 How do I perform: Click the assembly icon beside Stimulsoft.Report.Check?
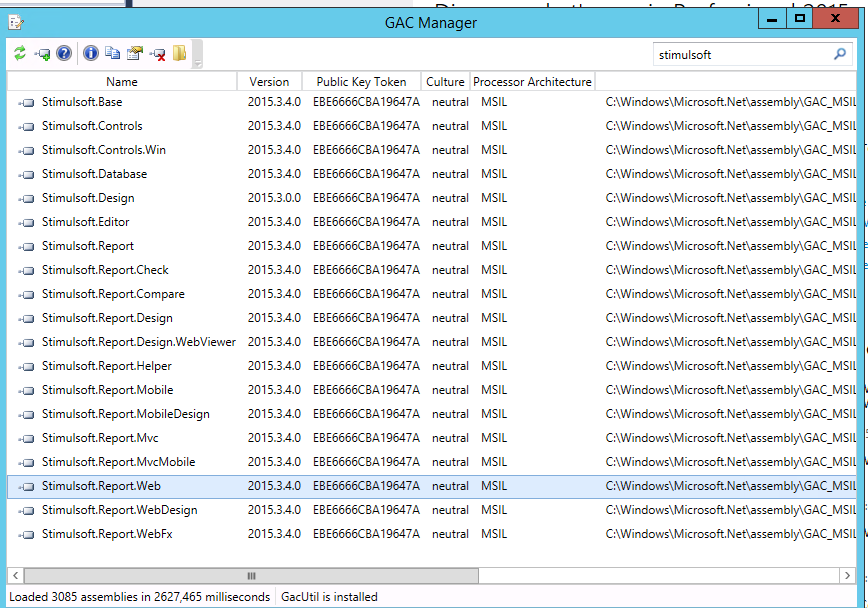[27, 270]
